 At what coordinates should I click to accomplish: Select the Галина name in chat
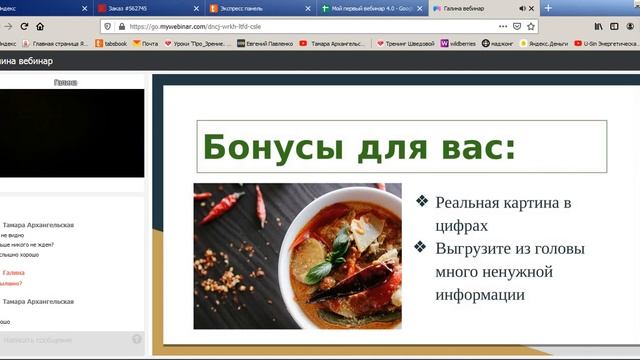click(13, 273)
